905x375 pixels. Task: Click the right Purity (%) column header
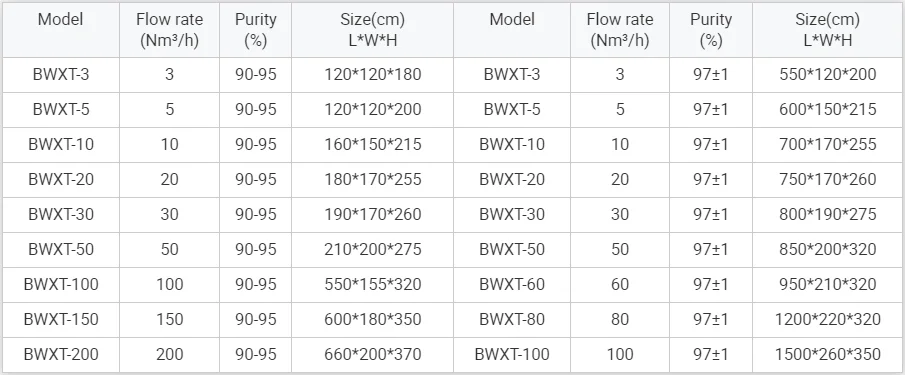711,30
